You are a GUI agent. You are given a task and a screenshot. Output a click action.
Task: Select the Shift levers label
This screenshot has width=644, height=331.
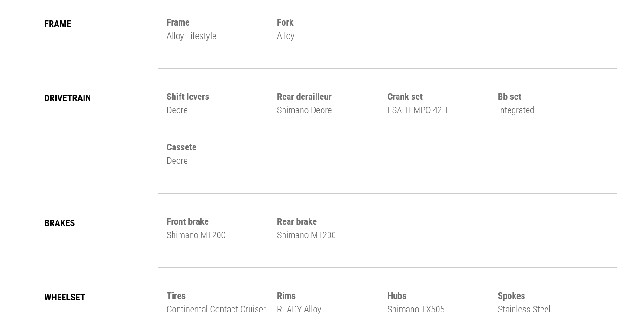pyautogui.click(x=187, y=97)
